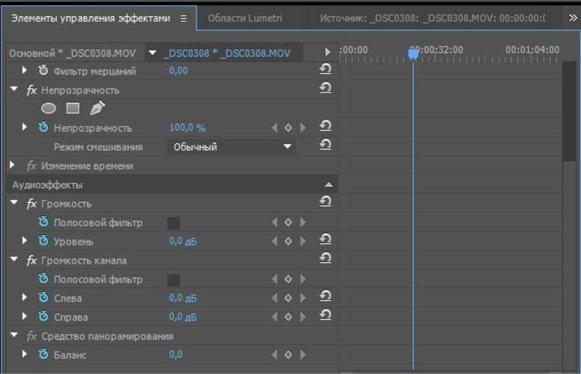
Task: Expand the Уровень parameter
Action: coord(24,241)
